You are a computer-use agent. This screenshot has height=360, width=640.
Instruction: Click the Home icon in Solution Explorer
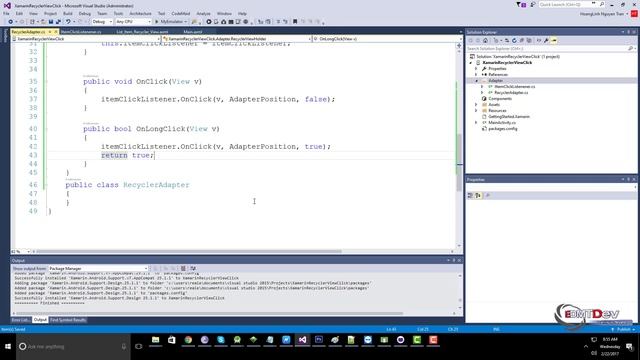coord(485,40)
